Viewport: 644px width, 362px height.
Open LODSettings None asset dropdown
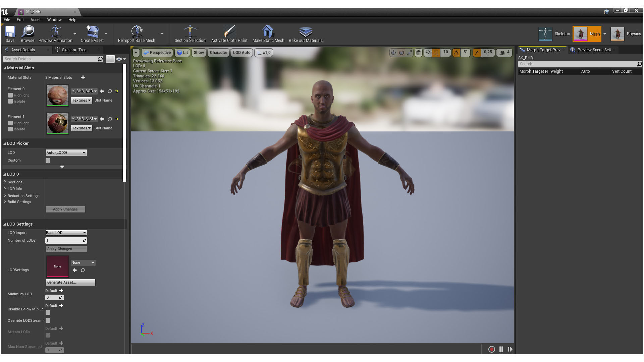pos(83,263)
